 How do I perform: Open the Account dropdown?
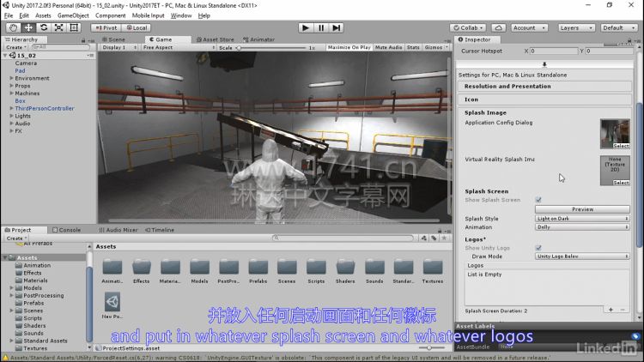pos(530,28)
